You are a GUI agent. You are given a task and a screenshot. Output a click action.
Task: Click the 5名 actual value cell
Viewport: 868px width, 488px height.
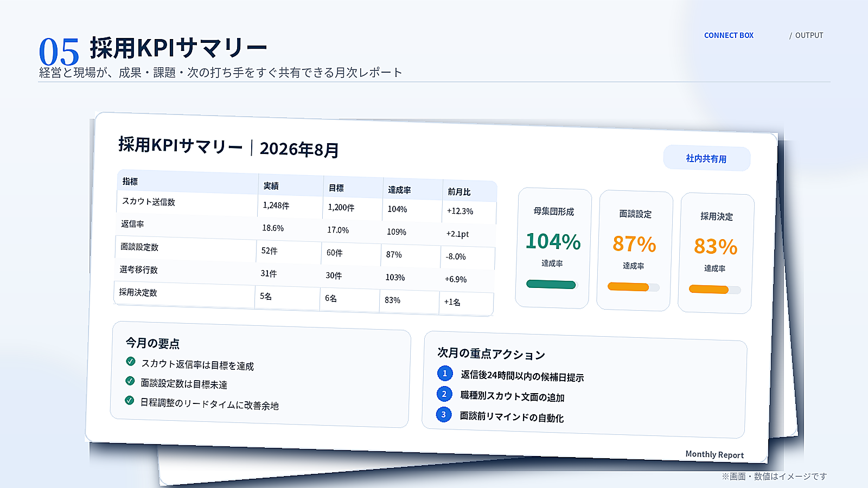coord(266,296)
